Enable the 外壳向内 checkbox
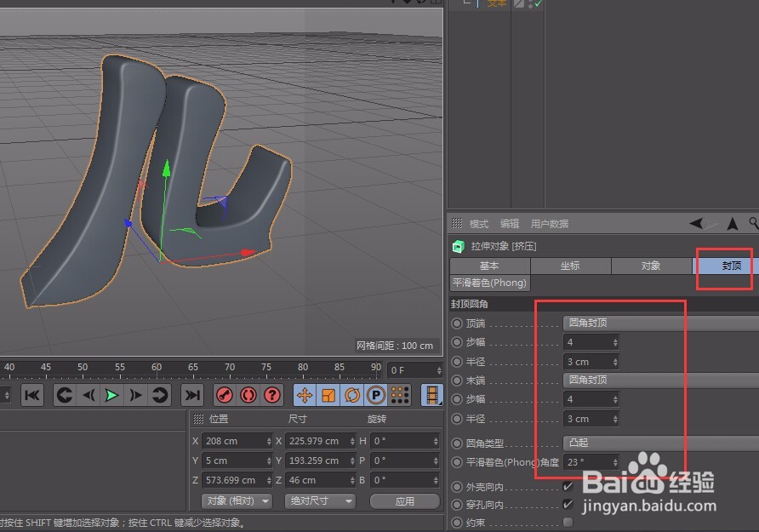 pyautogui.click(x=568, y=486)
